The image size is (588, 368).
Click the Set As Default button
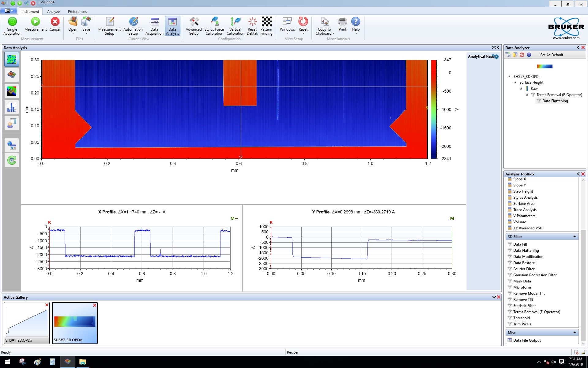551,55
